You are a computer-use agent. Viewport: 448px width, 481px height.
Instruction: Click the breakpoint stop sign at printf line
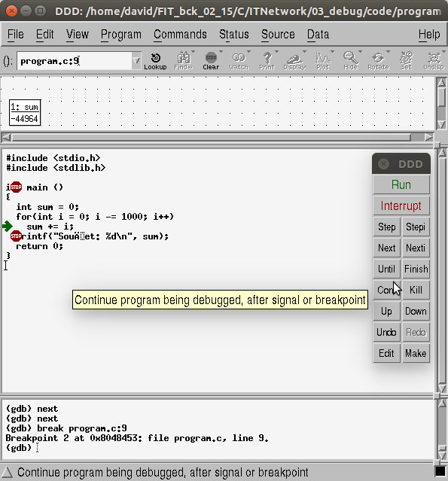(x=16, y=236)
